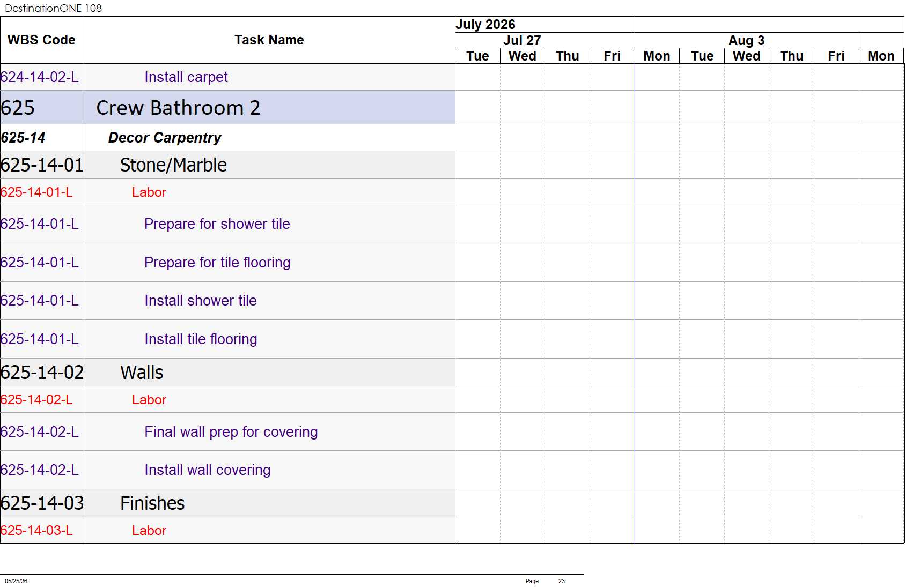This screenshot has width=905, height=588.
Task: Click the Tue header under Jul 27
Action: 477,56
